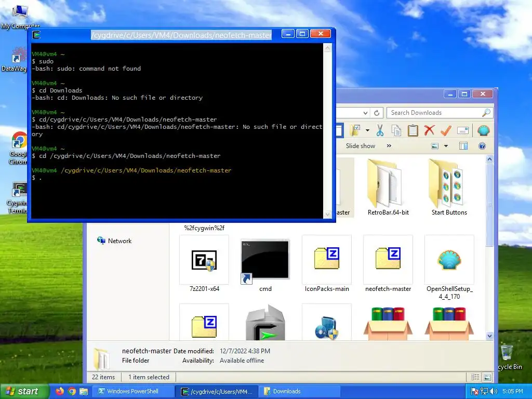532x399 pixels.
Task: Click the 1 item selected status text
Action: (149, 377)
